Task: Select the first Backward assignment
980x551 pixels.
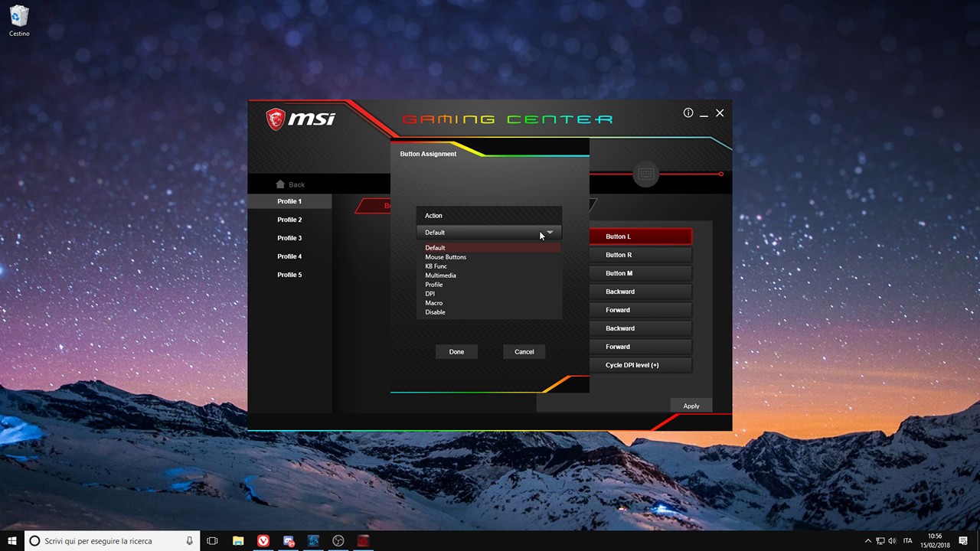Action: point(641,292)
